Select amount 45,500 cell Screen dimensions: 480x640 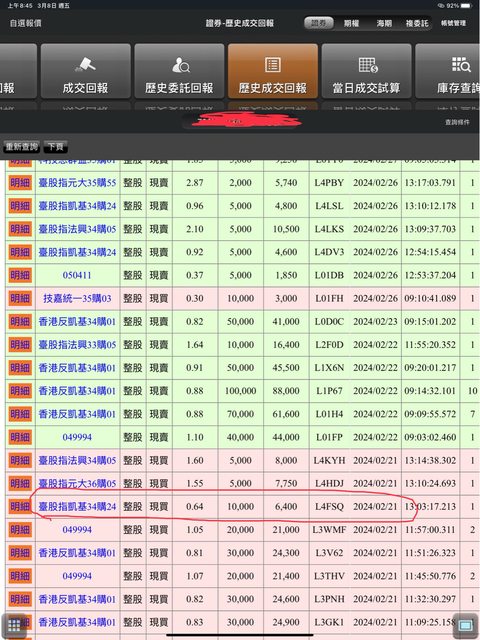tap(286, 368)
